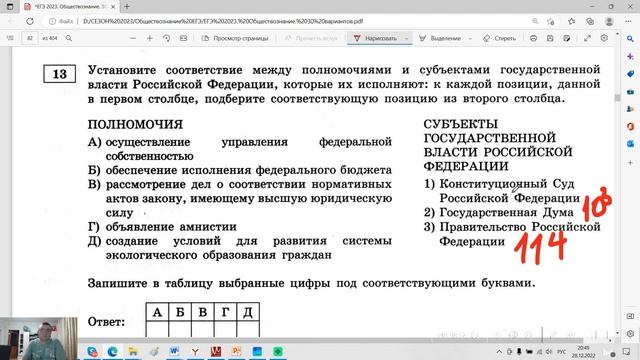The height and width of the screenshot is (360, 640).
Task: Open the notification center icon
Action: click(x=627, y=351)
